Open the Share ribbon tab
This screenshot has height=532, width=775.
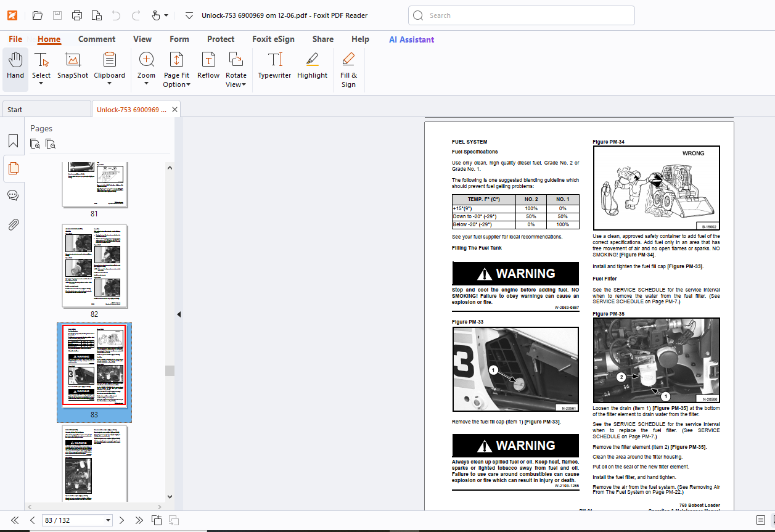tap(323, 39)
